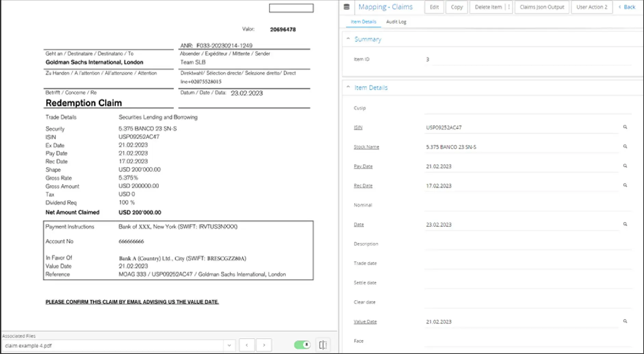Open the Date field lookup magnifier

(625, 224)
